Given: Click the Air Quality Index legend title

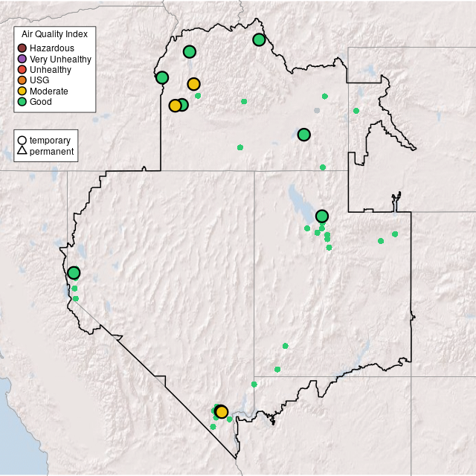Looking at the screenshot, I should (x=54, y=34).
